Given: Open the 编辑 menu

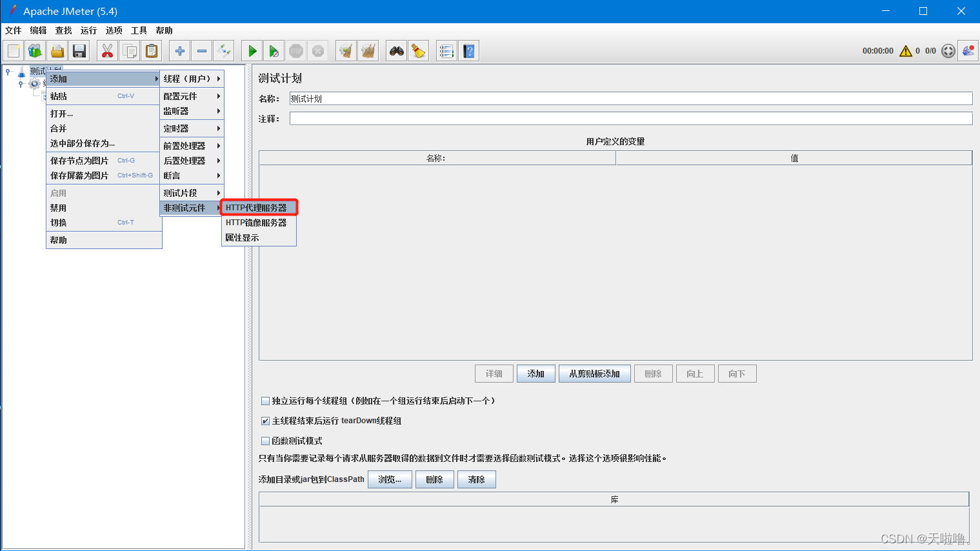Looking at the screenshot, I should pyautogui.click(x=38, y=30).
